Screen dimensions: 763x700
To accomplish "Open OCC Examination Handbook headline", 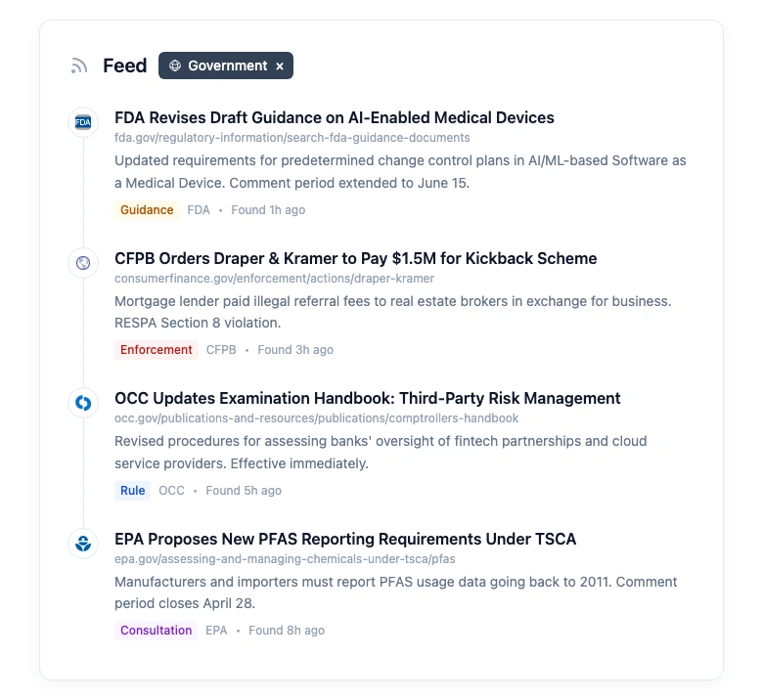I will (x=367, y=398).
